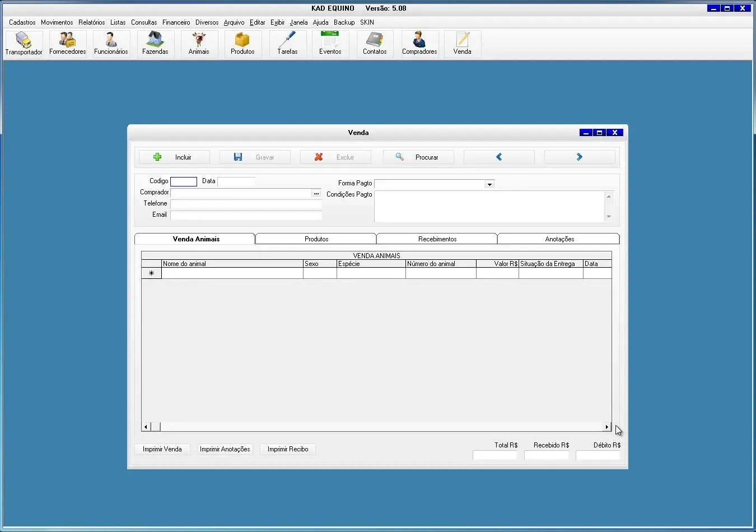The width and height of the screenshot is (756, 532).
Task: Expand the Forma Pagto dropdown
Action: [x=489, y=184]
